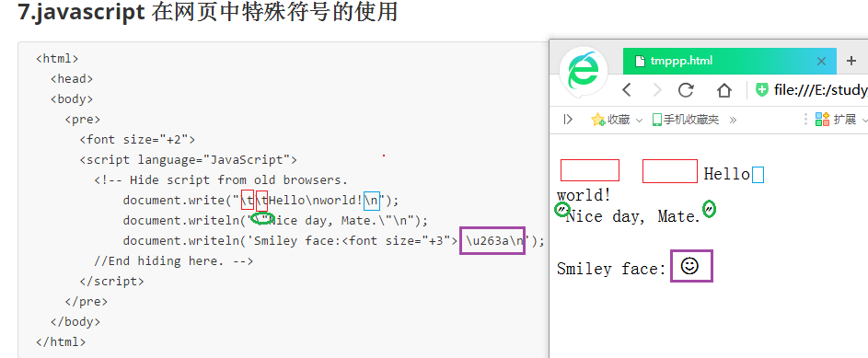Click the heading 7.javascript 在网页中特殊符号的使用
Viewport: 868px width, 358px height.
(x=208, y=12)
